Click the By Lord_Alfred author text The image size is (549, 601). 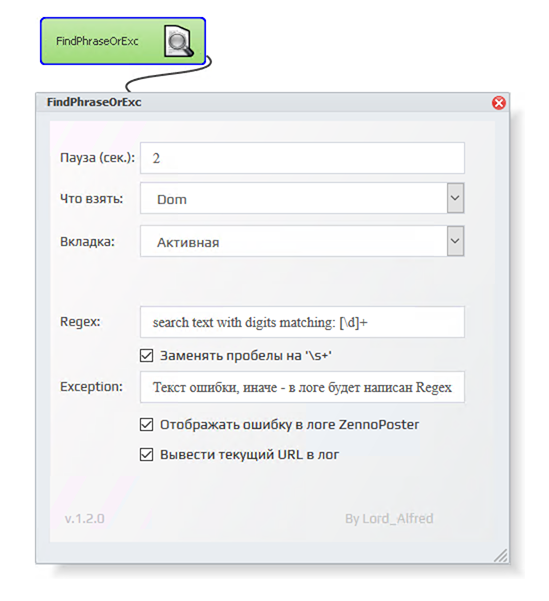coord(389,519)
